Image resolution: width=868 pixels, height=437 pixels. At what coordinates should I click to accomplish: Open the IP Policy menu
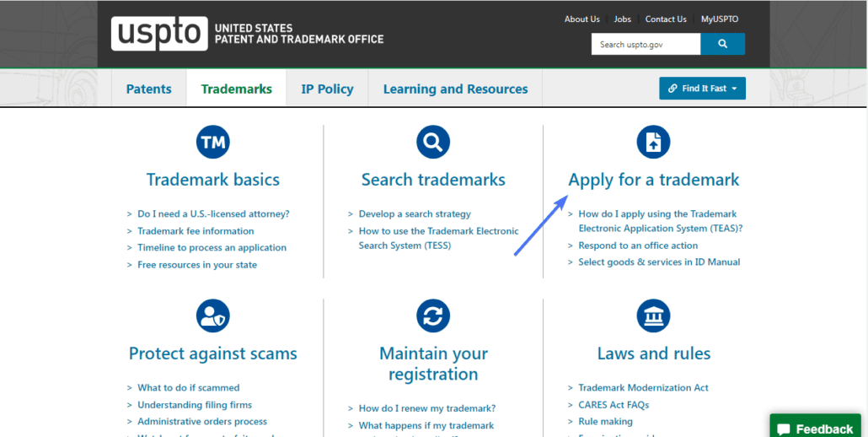coord(327,89)
